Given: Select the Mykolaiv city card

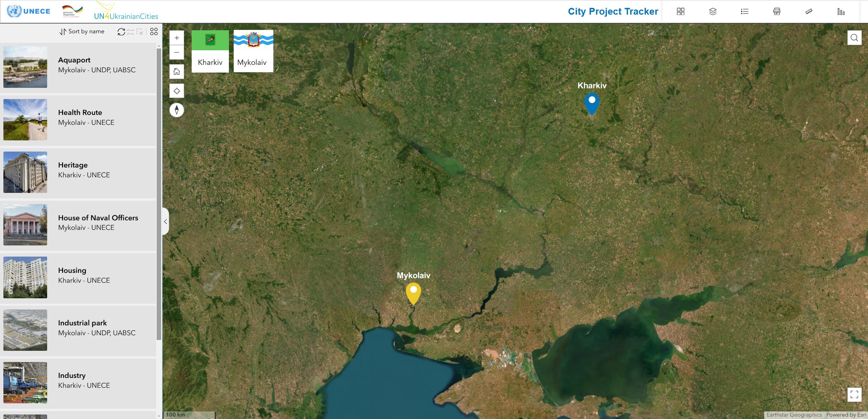Looking at the screenshot, I should tap(253, 51).
